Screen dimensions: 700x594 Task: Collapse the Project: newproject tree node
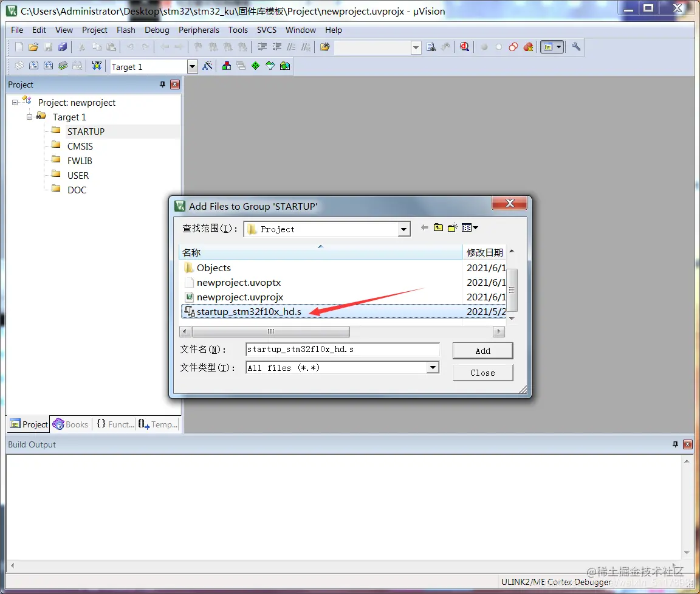pos(15,102)
